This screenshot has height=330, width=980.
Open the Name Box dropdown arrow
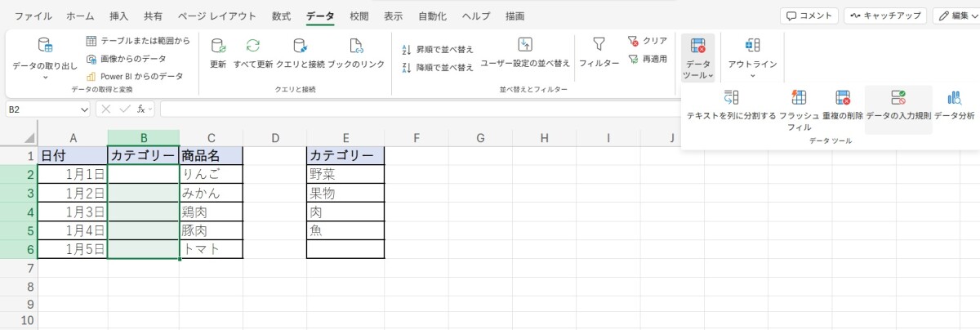coord(85,109)
